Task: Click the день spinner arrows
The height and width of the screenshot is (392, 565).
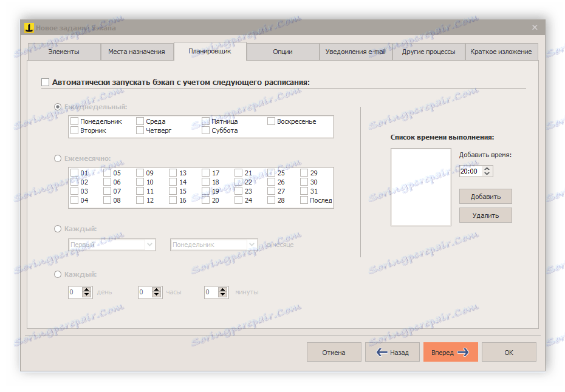Action: tap(86, 292)
